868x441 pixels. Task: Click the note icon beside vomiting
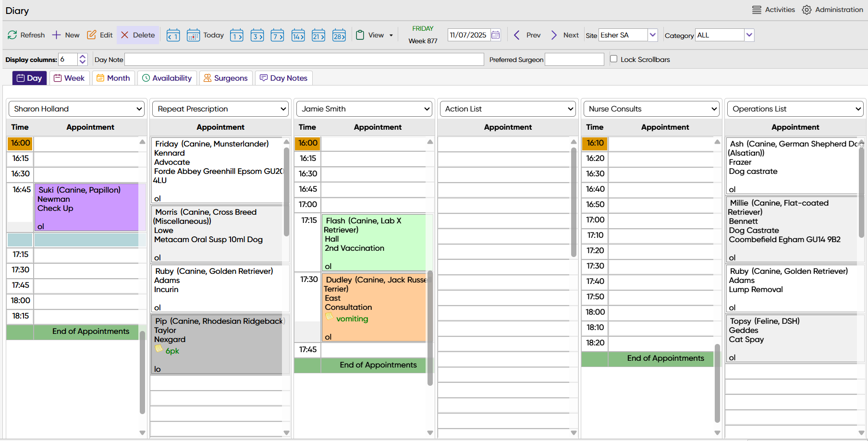[x=330, y=317]
